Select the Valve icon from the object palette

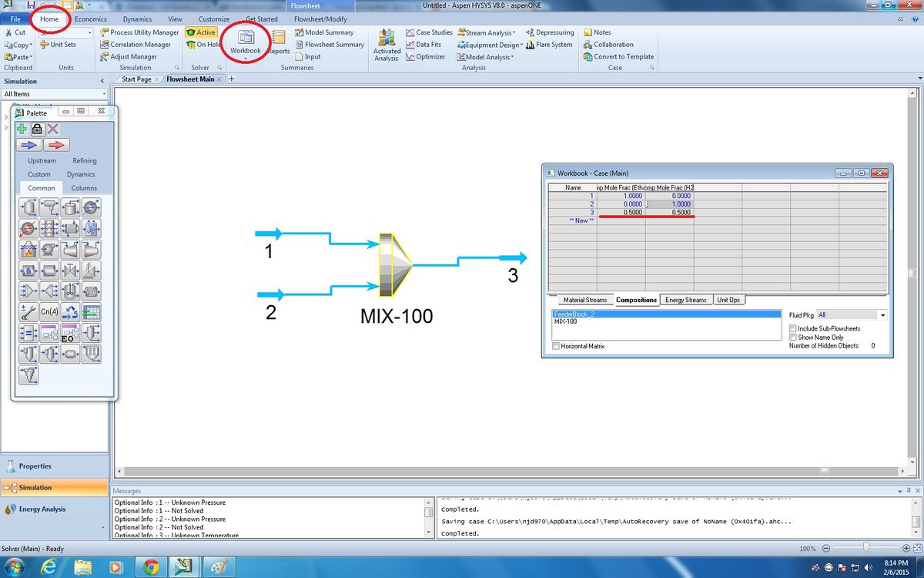click(70, 271)
